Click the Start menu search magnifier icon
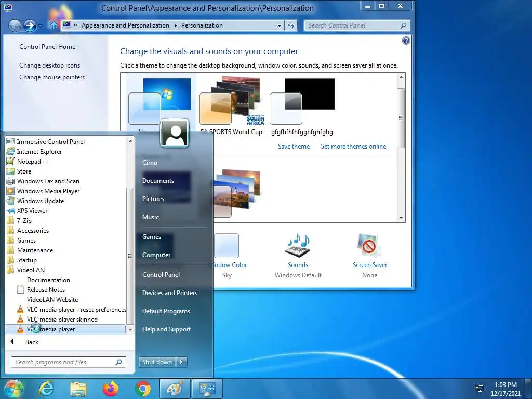Image resolution: width=532 pixels, height=399 pixels. (118, 362)
